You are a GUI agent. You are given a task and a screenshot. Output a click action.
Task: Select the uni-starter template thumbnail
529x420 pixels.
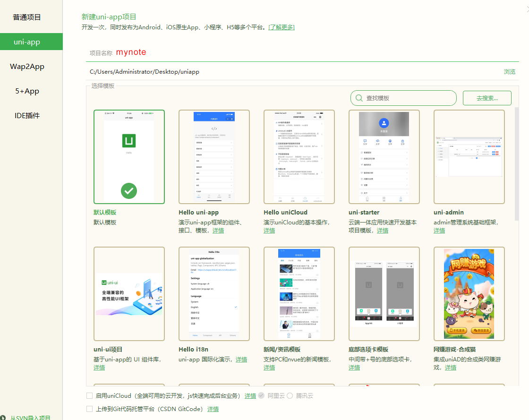(x=384, y=157)
